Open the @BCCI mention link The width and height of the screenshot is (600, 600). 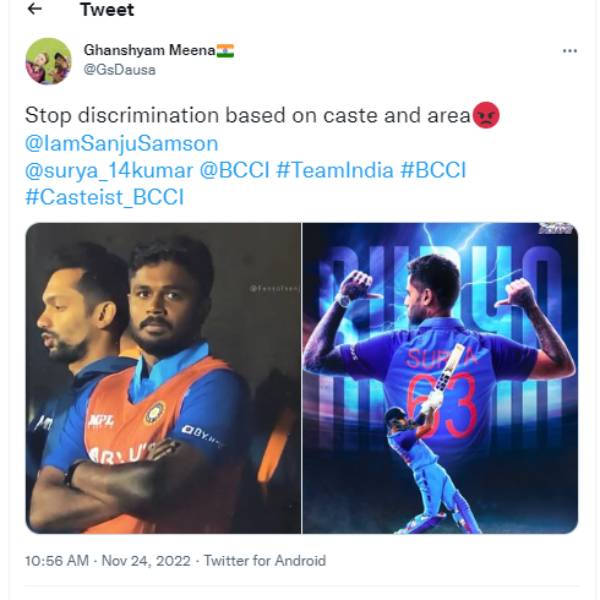[234, 170]
